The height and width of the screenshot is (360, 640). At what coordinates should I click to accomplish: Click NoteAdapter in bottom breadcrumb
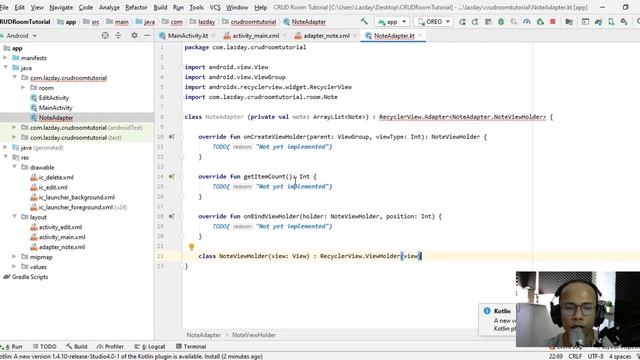[203, 335]
